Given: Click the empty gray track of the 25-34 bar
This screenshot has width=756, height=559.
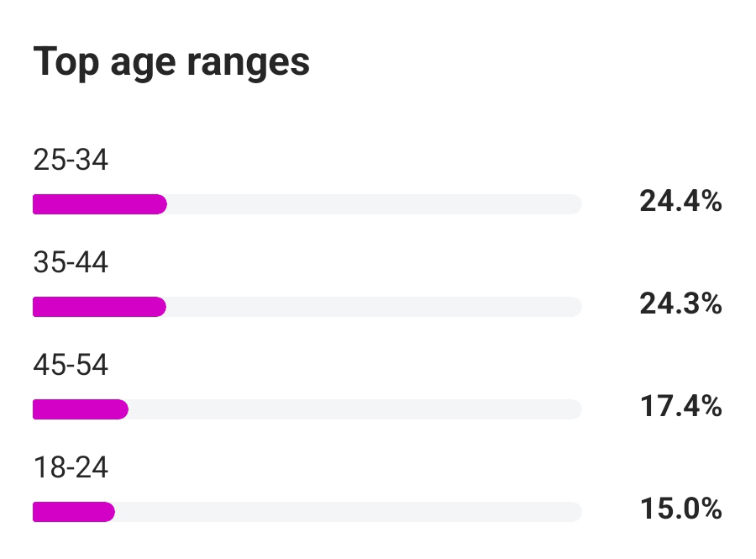Looking at the screenshot, I should [x=374, y=204].
